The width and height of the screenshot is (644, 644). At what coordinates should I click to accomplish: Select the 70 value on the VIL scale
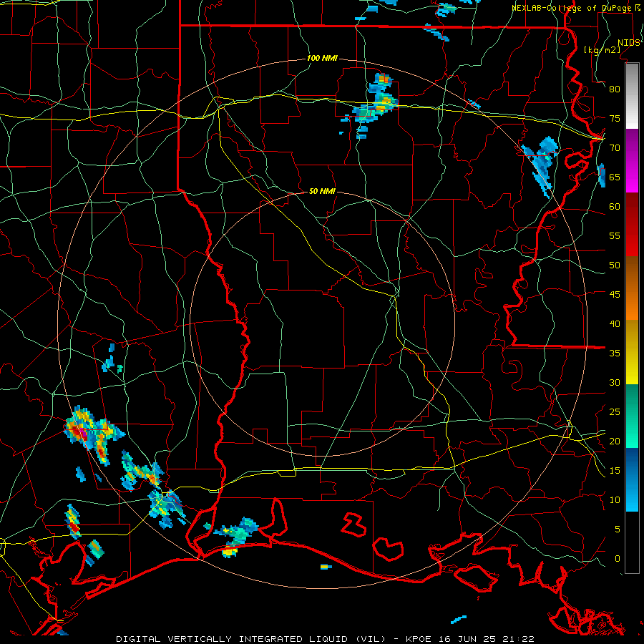615,148
